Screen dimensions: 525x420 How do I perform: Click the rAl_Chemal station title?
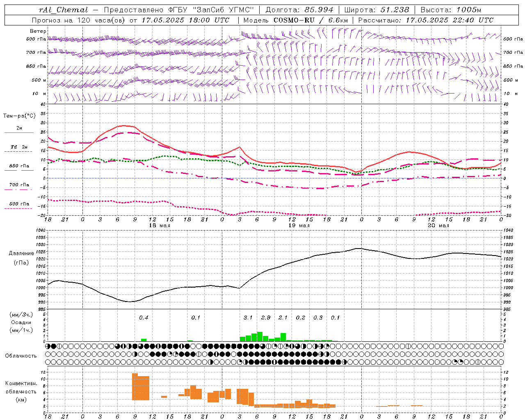click(63, 10)
